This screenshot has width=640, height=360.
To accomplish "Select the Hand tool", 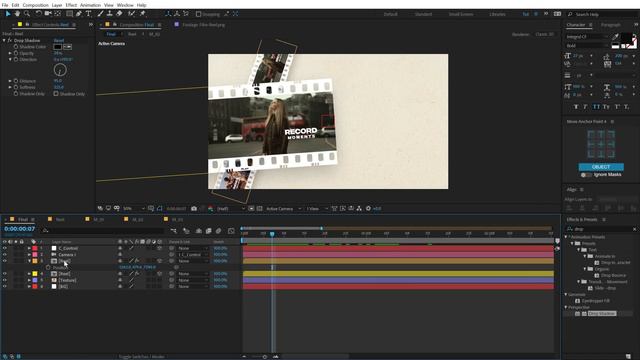I will click(x=17, y=14).
